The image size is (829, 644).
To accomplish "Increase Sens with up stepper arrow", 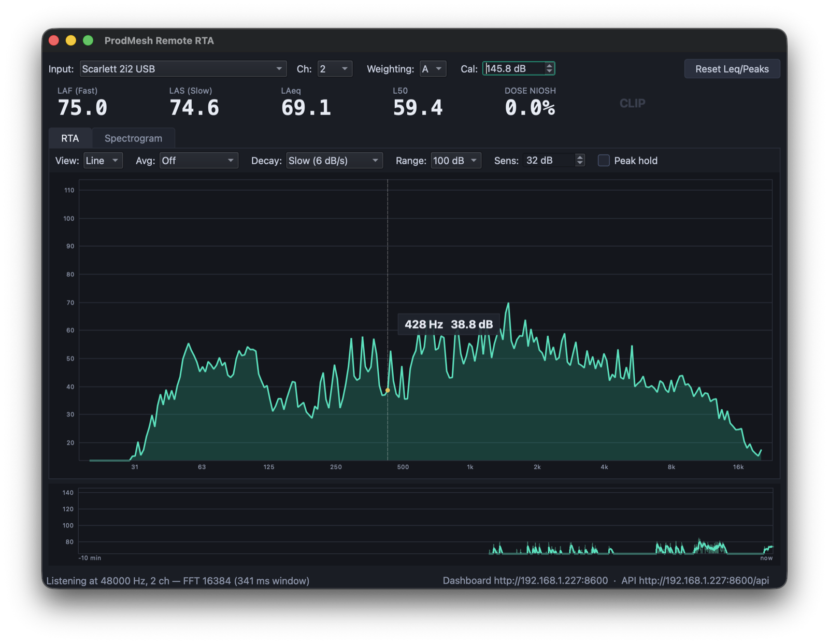I will point(580,158).
